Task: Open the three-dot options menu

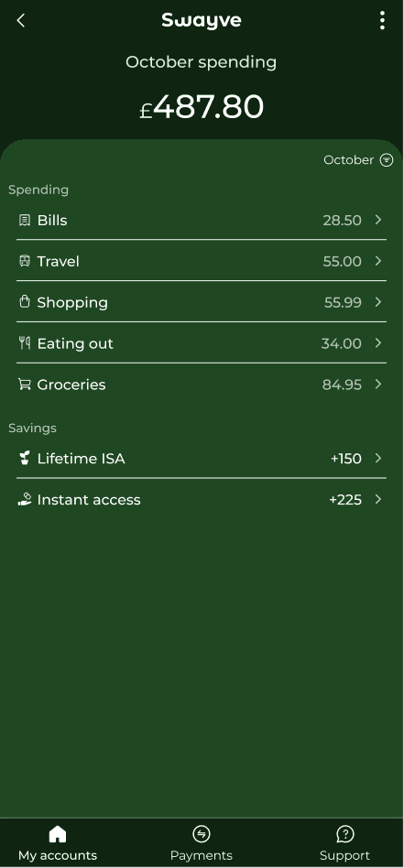Action: [382, 20]
